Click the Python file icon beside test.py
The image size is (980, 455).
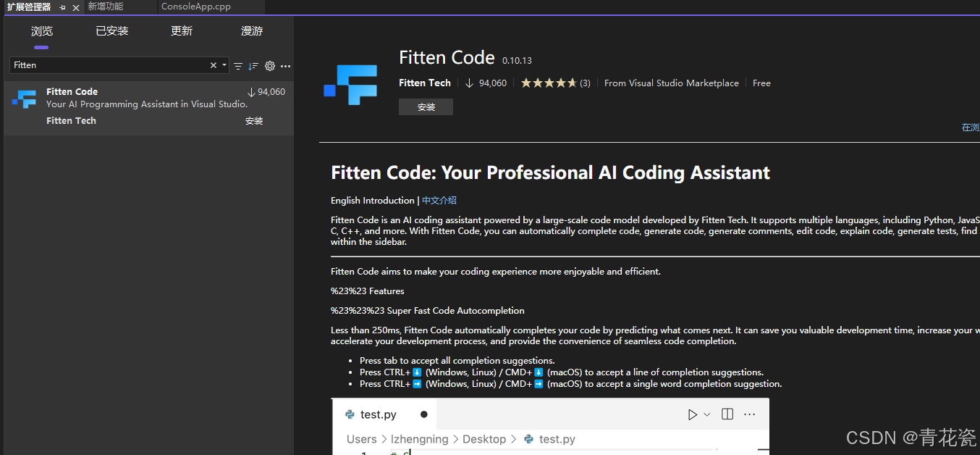(348, 414)
